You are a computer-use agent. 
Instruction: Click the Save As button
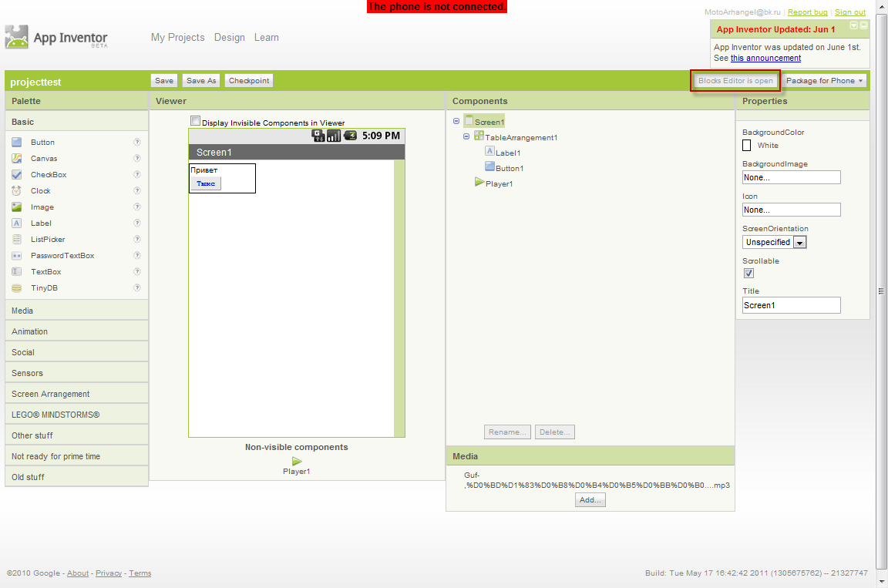point(201,81)
